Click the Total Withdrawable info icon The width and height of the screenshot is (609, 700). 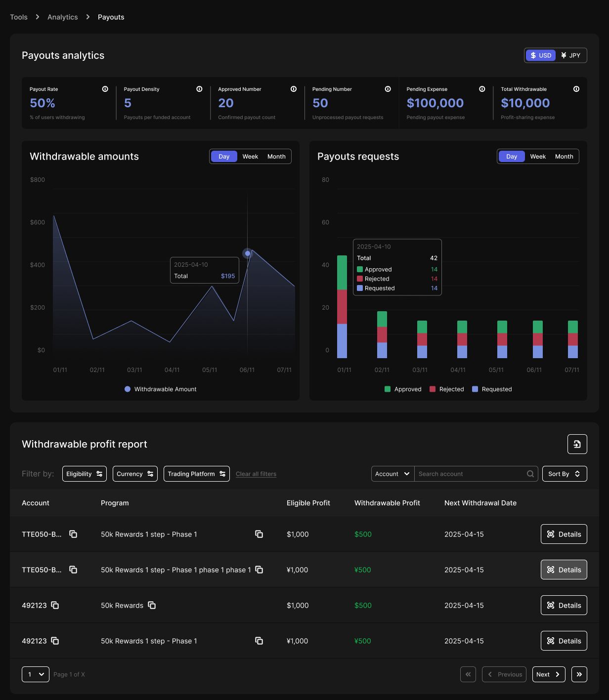tap(576, 89)
